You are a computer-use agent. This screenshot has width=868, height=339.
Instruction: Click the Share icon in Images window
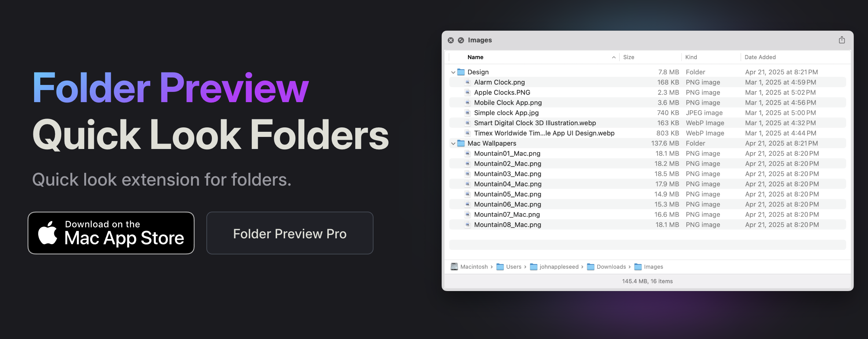pos(842,40)
